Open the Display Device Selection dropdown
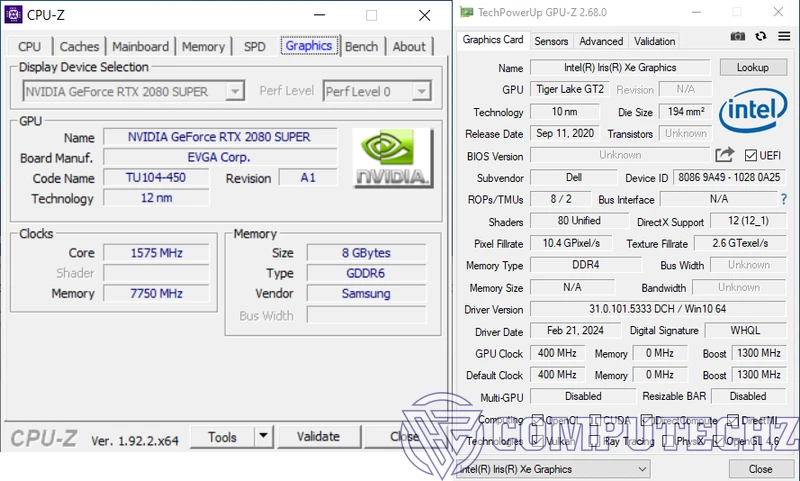 point(134,91)
